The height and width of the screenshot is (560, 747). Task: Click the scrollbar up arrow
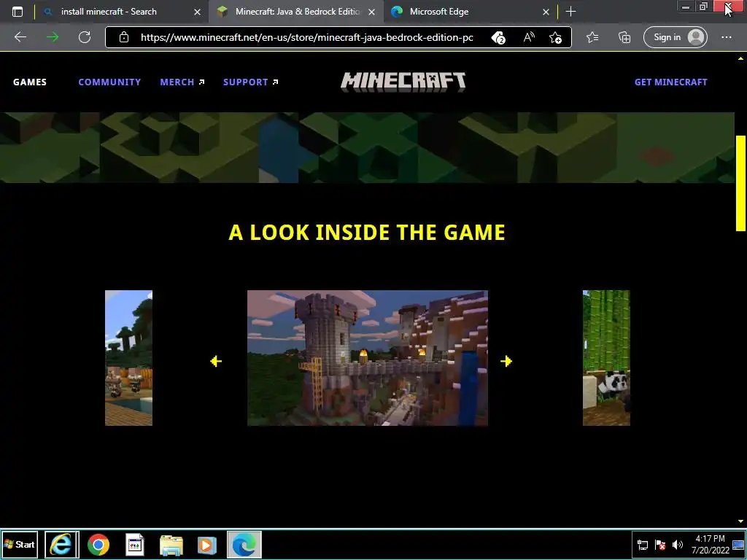pos(741,58)
